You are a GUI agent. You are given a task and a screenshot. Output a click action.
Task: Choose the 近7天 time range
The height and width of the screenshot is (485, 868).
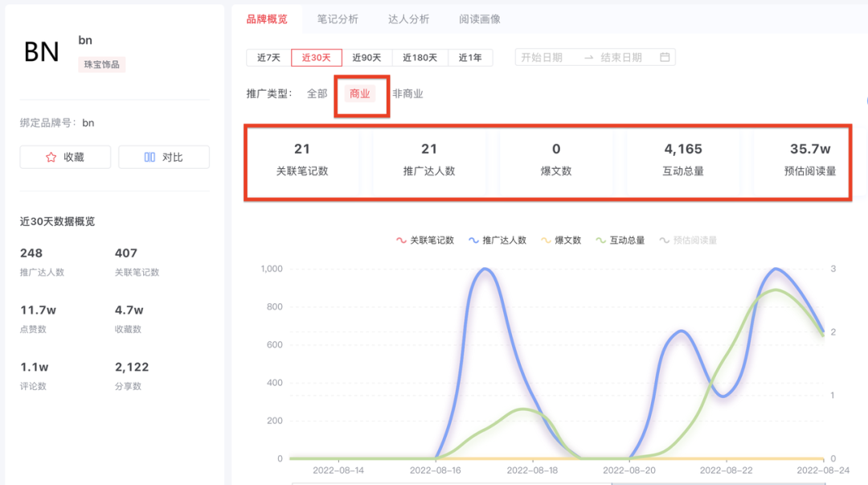(x=268, y=57)
